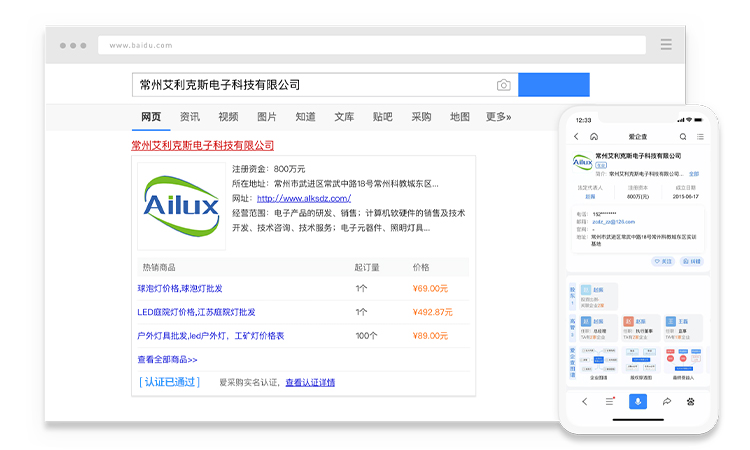The image size is (750, 450).
Task: Tap the Baidu paw icon on phone
Action: pos(691,401)
